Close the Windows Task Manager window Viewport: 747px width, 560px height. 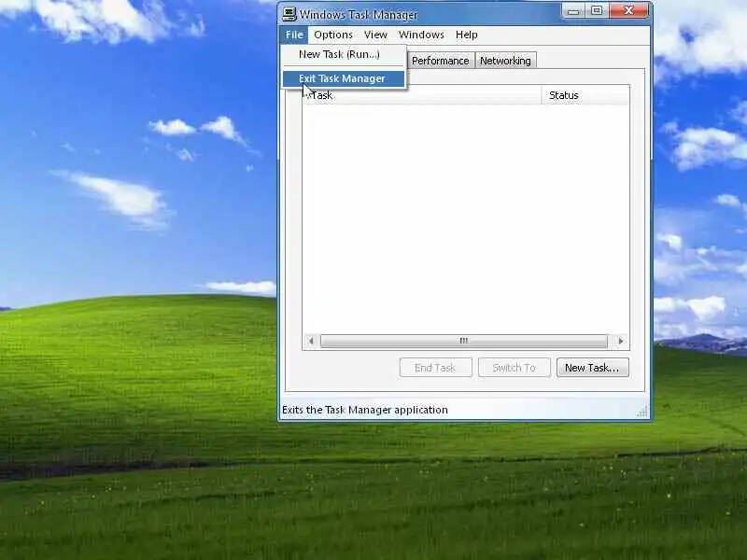[x=628, y=11]
